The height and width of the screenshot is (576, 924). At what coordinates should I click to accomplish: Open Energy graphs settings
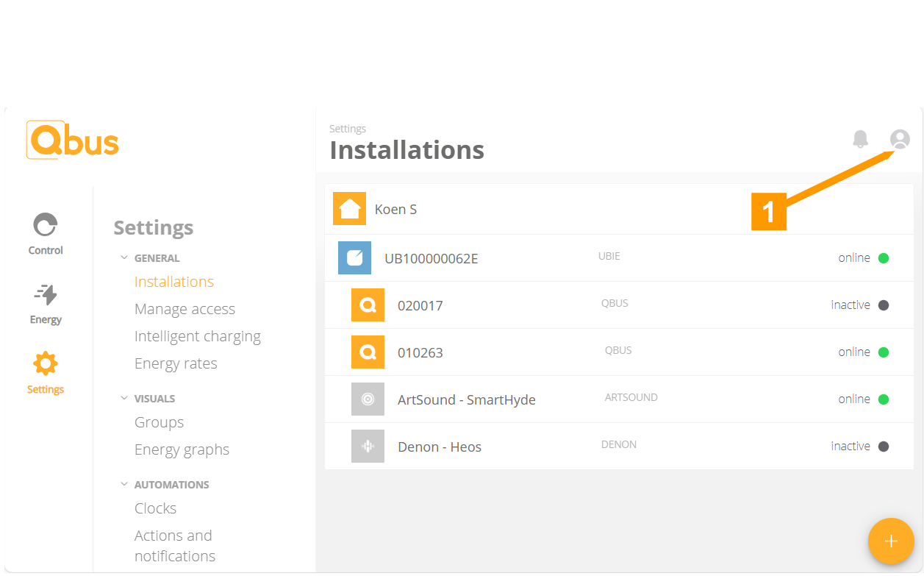coord(182,449)
